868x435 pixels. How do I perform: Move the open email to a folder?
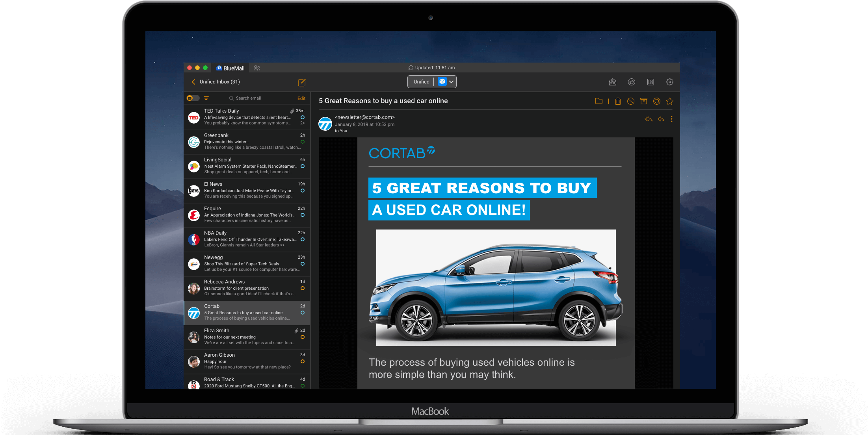(x=599, y=101)
